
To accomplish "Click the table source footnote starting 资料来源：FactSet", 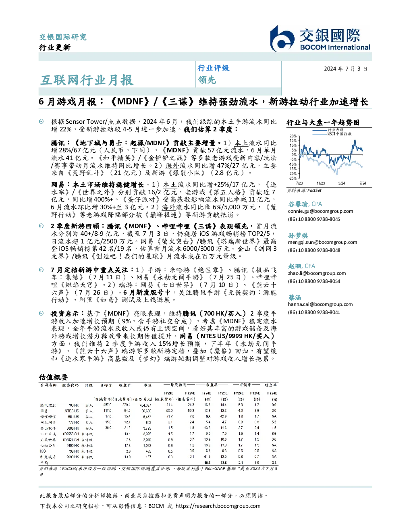I will click(158, 472).
